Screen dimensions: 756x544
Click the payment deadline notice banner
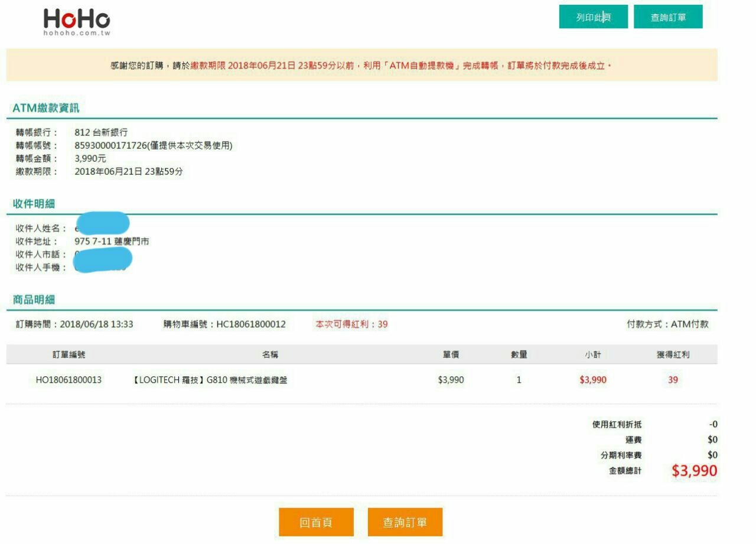[361, 65]
